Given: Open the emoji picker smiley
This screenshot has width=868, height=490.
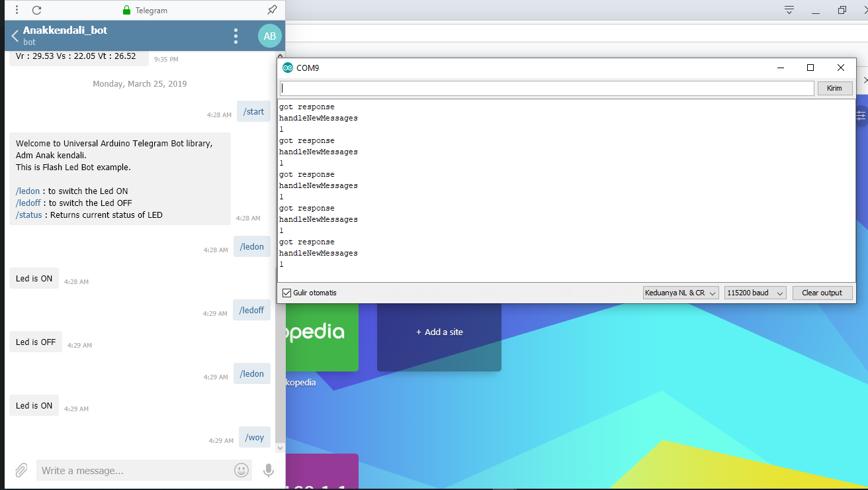Looking at the screenshot, I should coord(241,470).
